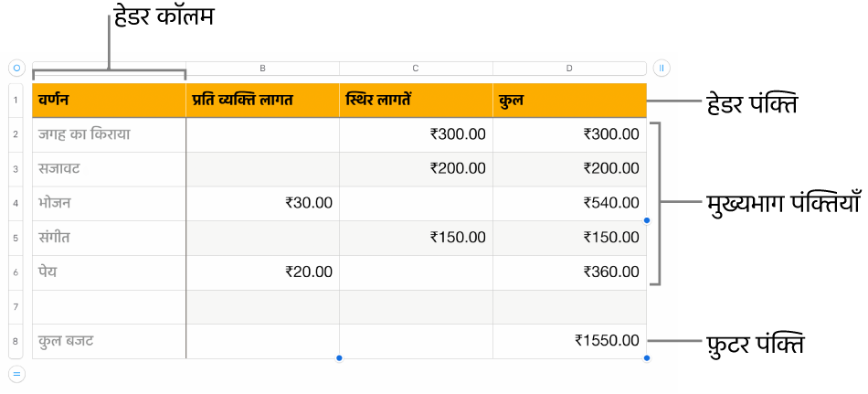868x394 pixels.
Task: Select row 7 number tab
Action: (16, 306)
